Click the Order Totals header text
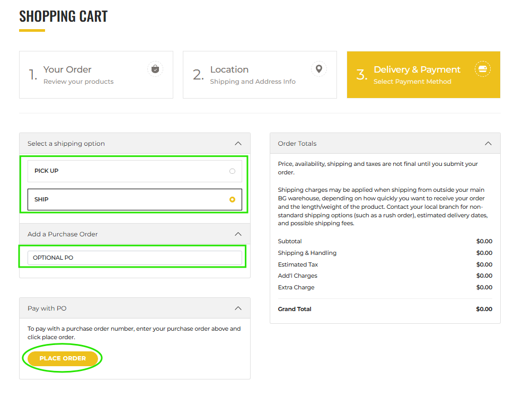This screenshot has height=398, width=532. (297, 144)
